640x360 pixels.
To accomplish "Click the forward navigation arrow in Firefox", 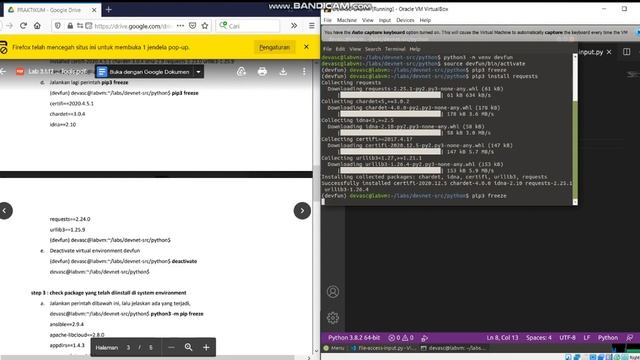I will click(x=9, y=26).
